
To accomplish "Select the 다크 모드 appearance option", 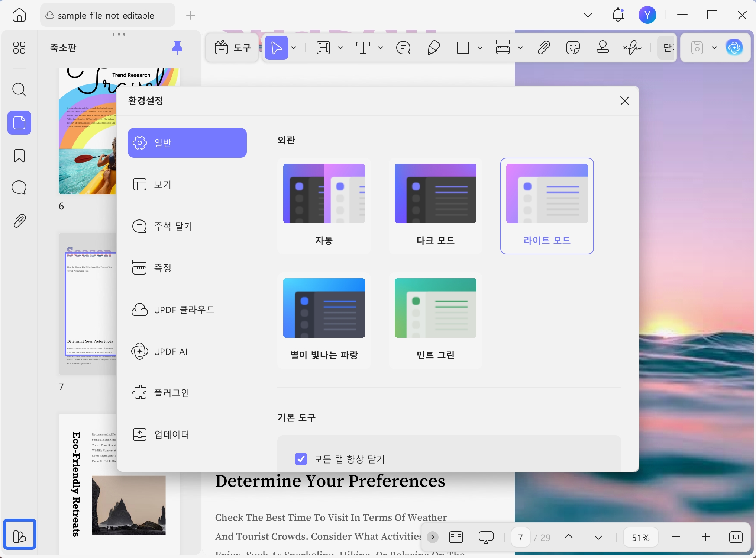I will (x=435, y=206).
